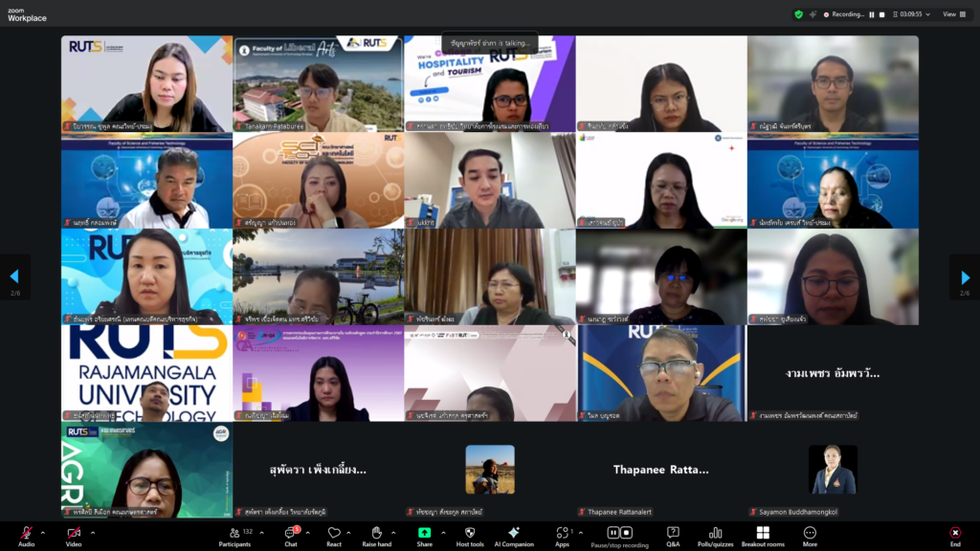This screenshot has width=980, height=551.
Task: Turn on the camera with the Video button
Action: (73, 533)
